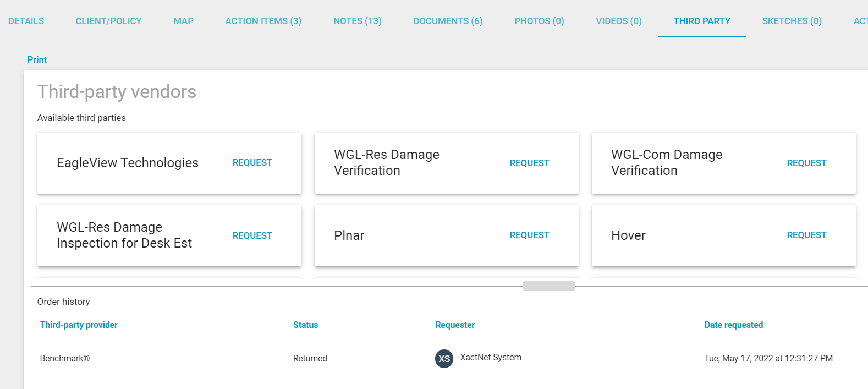
Task: Select the Benchmark® order row
Action: [446, 358]
